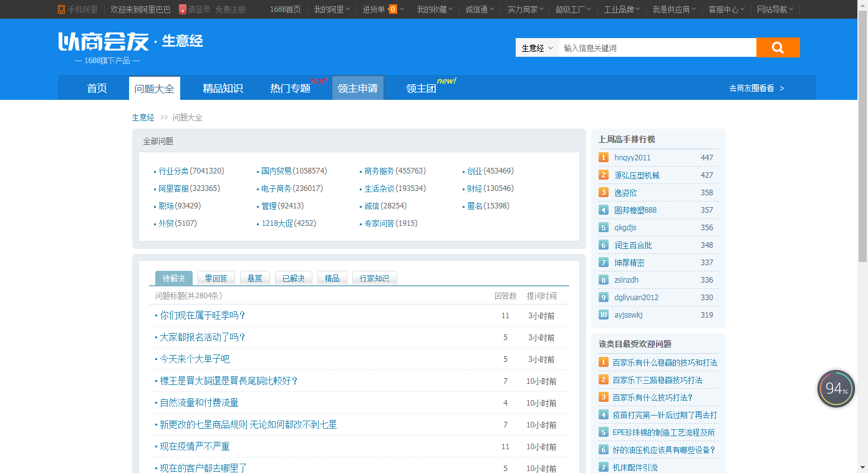868x473 pixels.
Task: Follow the 去商友圈看看 link
Action: tap(753, 88)
